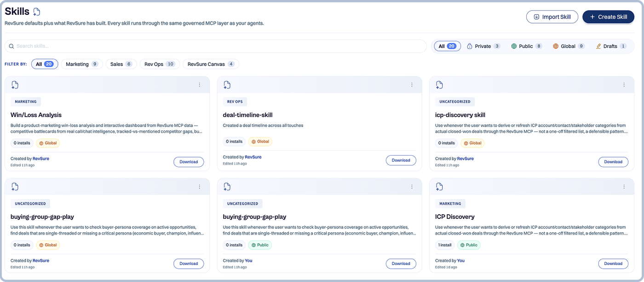
Task: Click UNCATEGORIZED tag on icp-discovery skill card
Action: click(455, 101)
